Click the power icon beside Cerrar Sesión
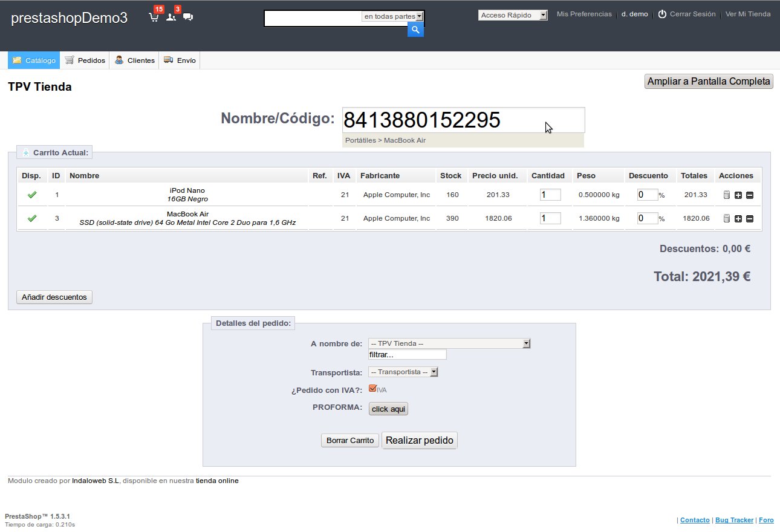The width and height of the screenshot is (780, 532). 662,14
